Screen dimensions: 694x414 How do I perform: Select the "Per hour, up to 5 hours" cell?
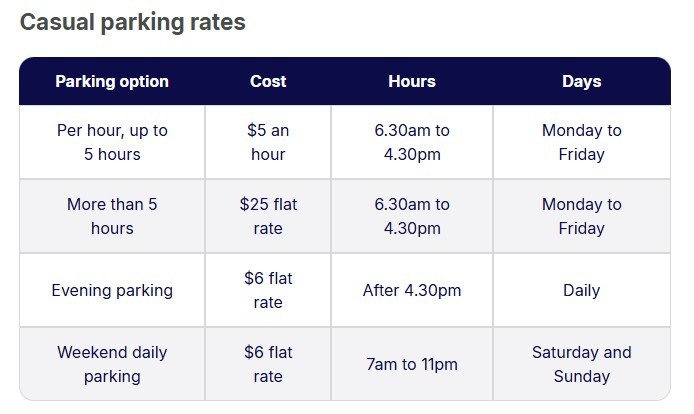(112, 142)
